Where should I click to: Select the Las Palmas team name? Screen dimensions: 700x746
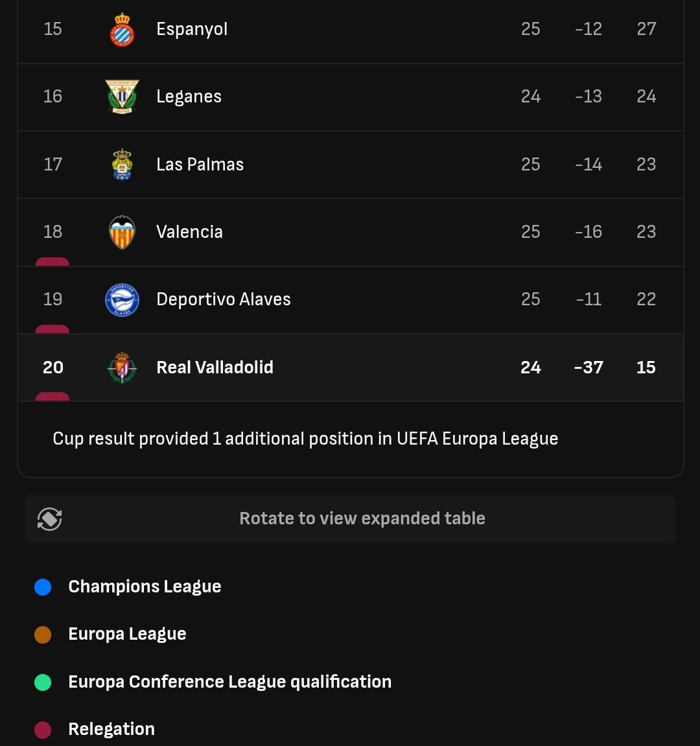(200, 164)
